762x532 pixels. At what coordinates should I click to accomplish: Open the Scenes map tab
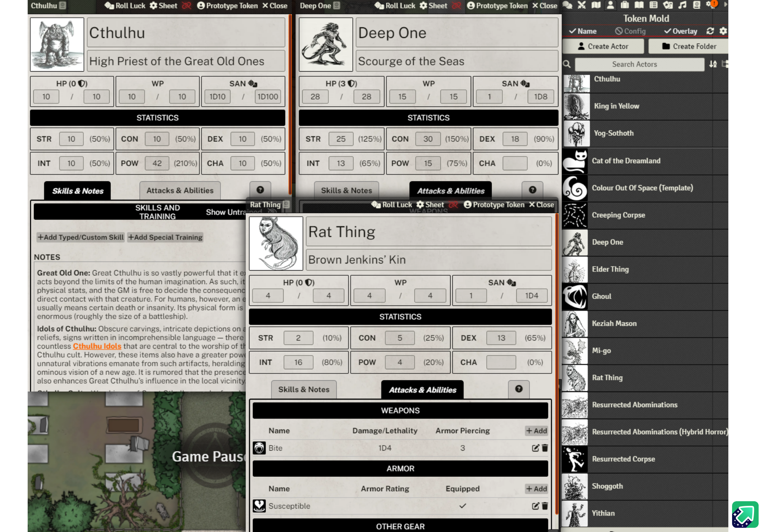click(596, 5)
